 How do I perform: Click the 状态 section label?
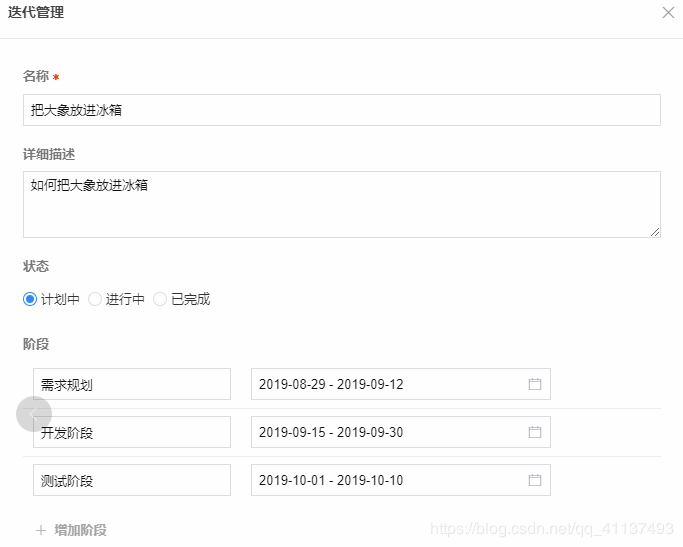tap(36, 266)
